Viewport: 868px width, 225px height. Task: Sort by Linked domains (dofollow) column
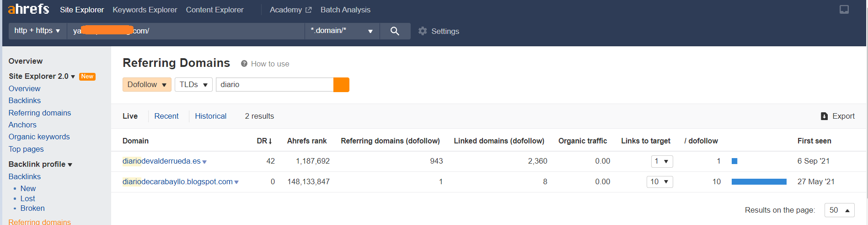pos(499,141)
